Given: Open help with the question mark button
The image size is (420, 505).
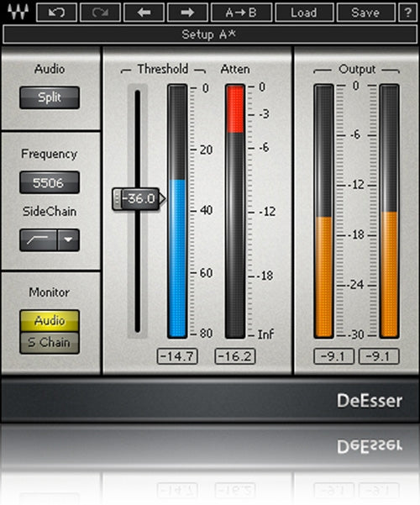Looking at the screenshot, I should (407, 13).
